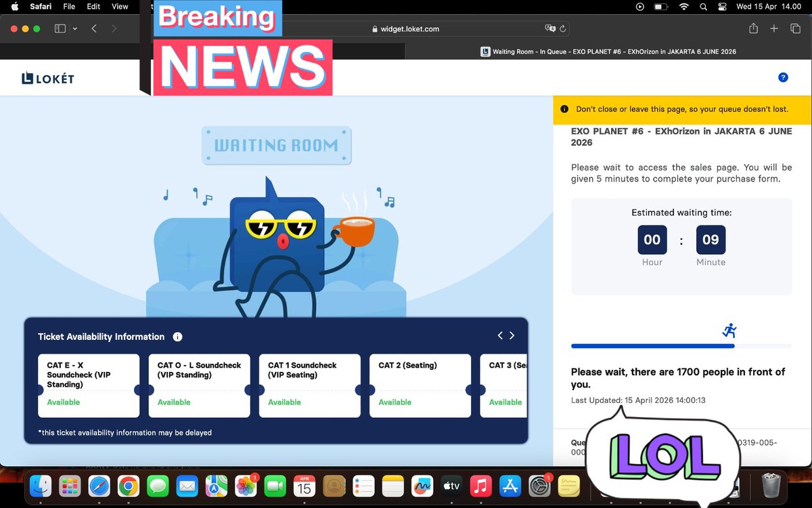Open Mail app from the Dock
The width and height of the screenshot is (812, 508).
[187, 486]
